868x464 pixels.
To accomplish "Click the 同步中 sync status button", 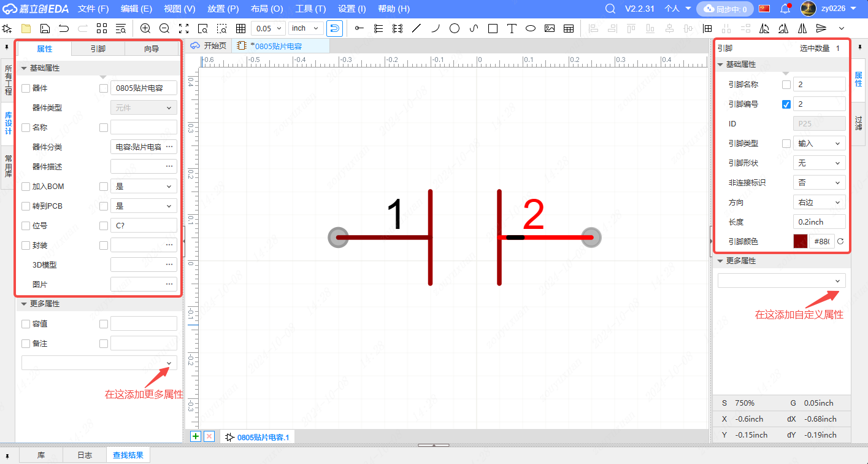I will point(724,9).
